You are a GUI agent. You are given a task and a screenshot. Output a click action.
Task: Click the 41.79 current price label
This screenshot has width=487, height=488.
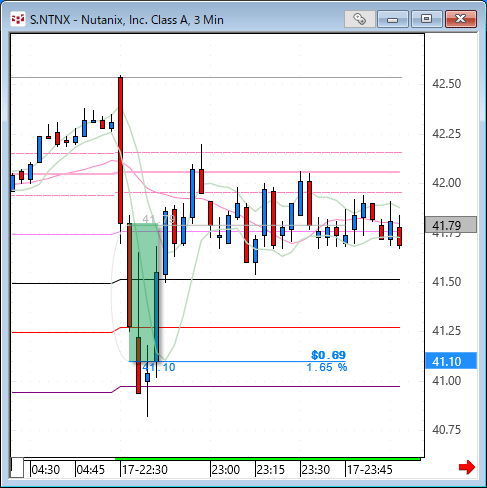click(x=451, y=225)
